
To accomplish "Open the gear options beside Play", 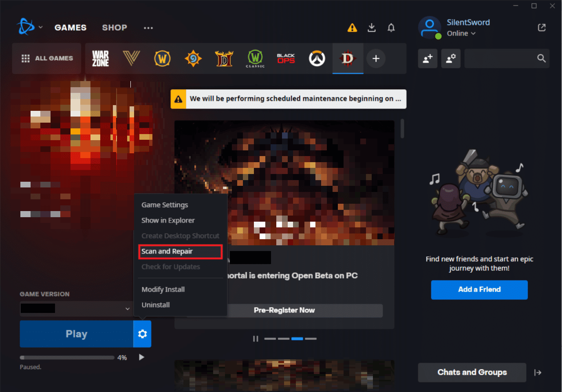I will click(x=142, y=334).
